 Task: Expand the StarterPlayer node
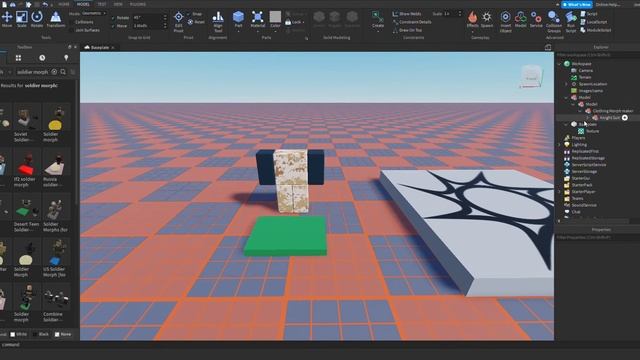559,192
